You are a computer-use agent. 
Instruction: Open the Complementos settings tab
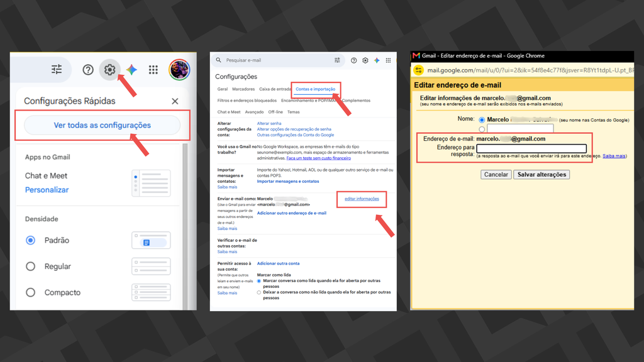(x=356, y=101)
